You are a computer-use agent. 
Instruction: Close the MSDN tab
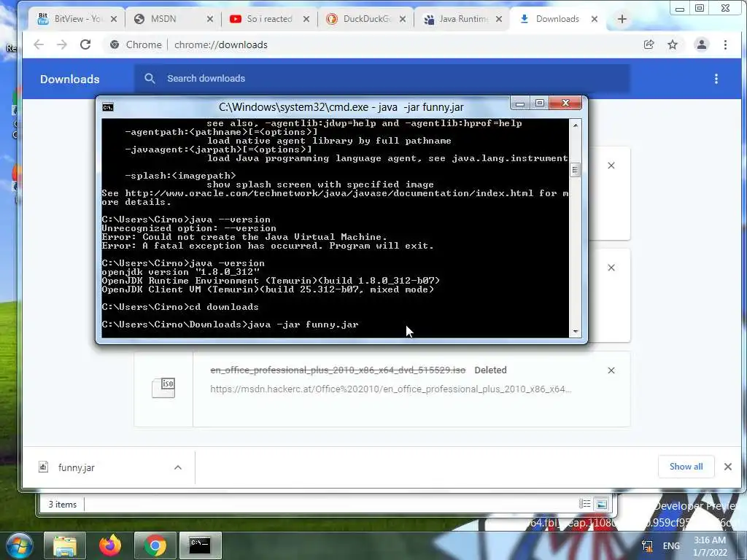[x=210, y=19]
